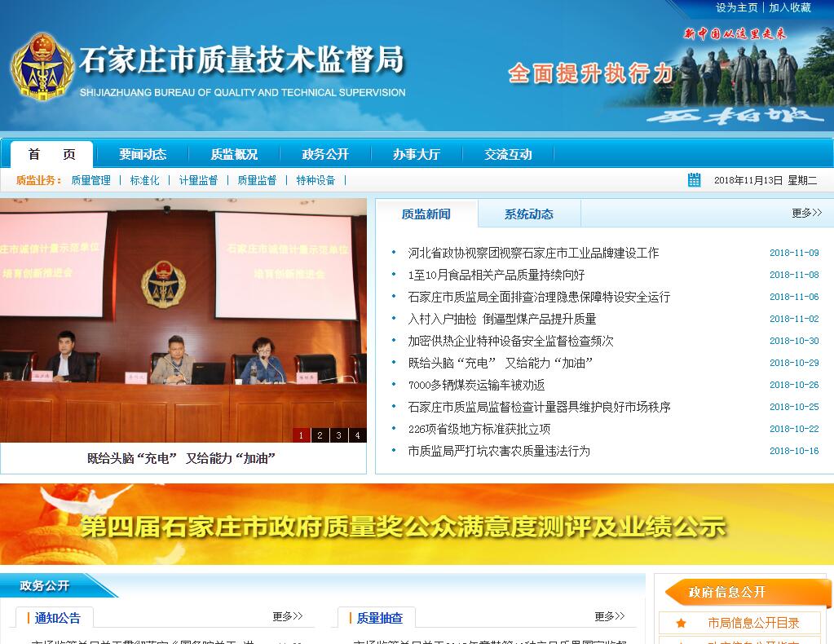Open 更多>> in the 质监新闻 panel
The height and width of the screenshot is (644, 834).
806,213
